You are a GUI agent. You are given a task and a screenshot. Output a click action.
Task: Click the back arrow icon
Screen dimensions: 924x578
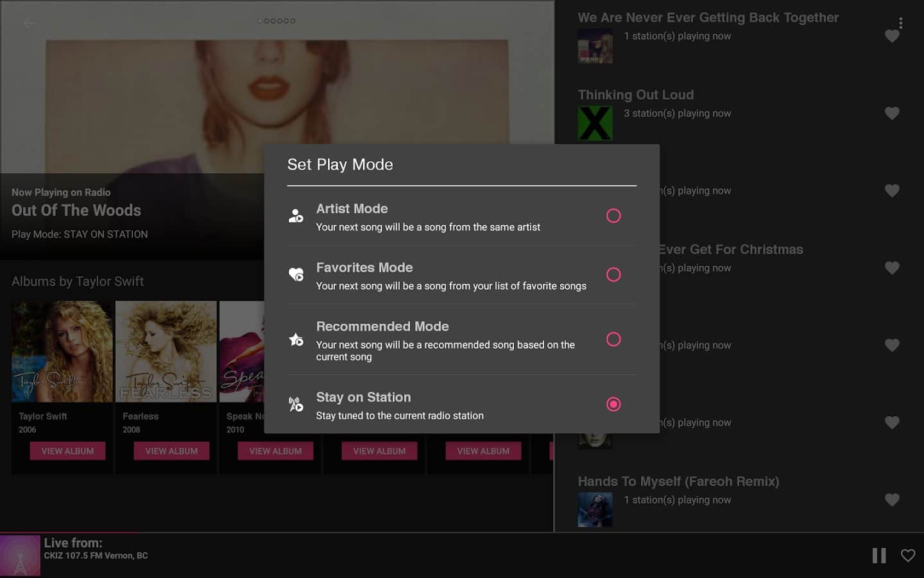pos(29,23)
